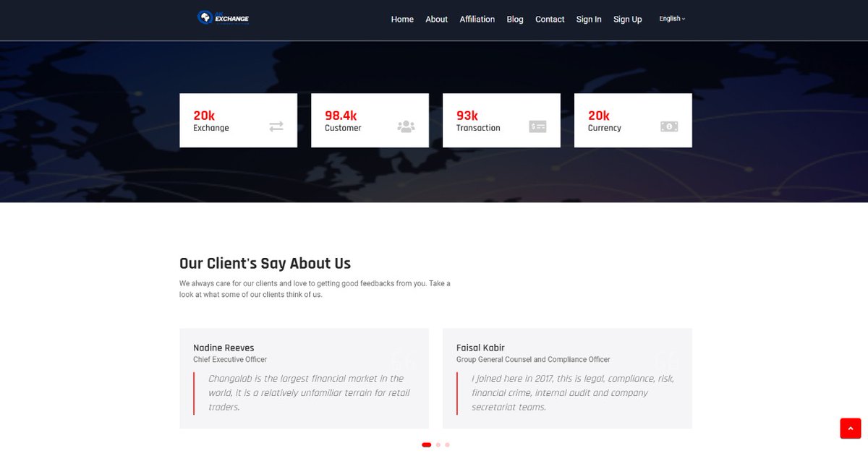Switch to the third carousel dot

[447, 445]
